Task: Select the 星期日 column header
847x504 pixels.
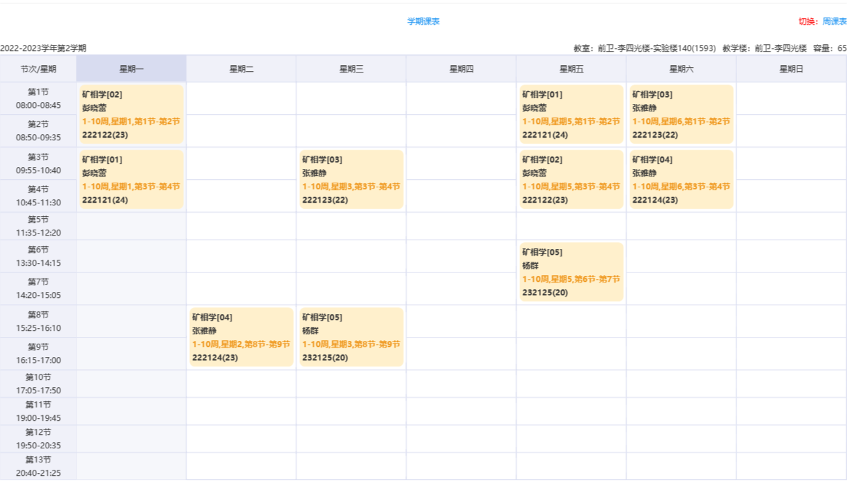Action: (x=791, y=69)
